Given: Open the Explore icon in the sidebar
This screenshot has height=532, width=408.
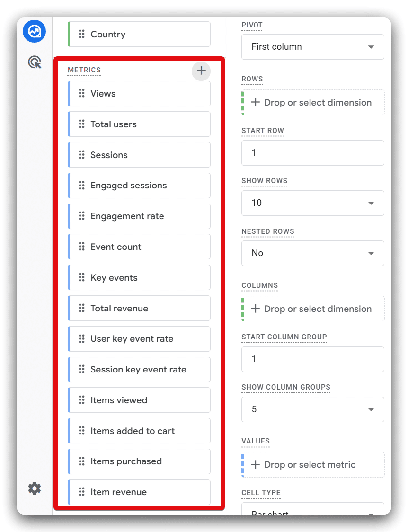Looking at the screenshot, I should click(x=35, y=32).
